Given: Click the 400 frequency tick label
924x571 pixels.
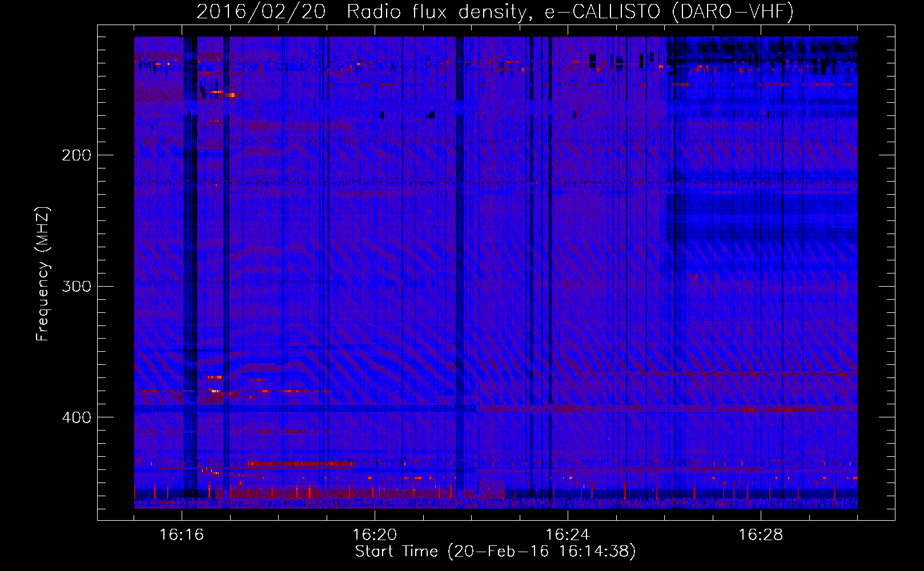Looking at the screenshot, I should [x=77, y=417].
